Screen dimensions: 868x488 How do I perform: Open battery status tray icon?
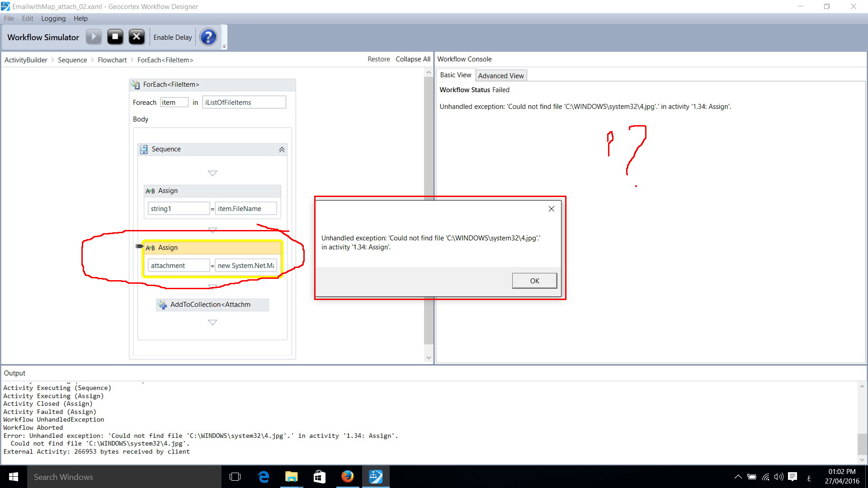click(752, 477)
